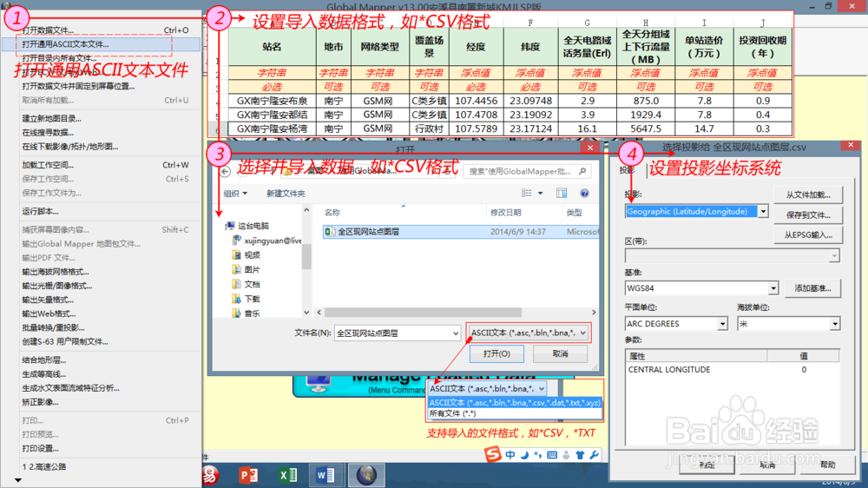The height and width of the screenshot is (488, 868).
Task: Click the 从文件加载... button
Action: coord(808,195)
